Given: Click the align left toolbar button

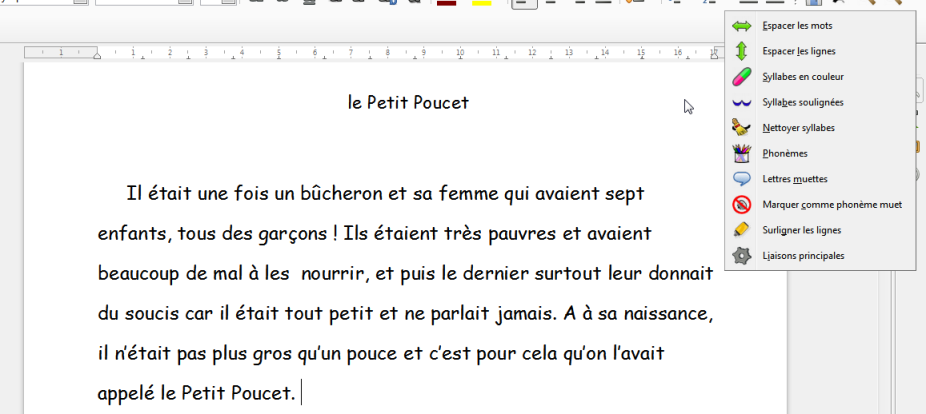Looking at the screenshot, I should [x=522, y=4].
